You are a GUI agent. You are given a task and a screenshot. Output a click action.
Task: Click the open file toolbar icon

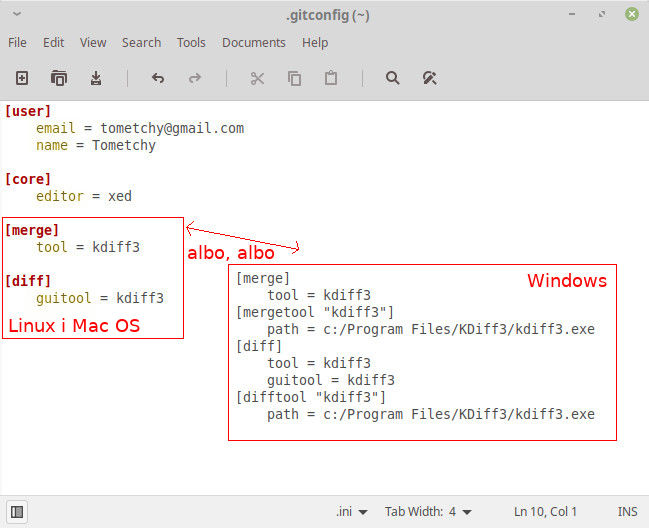(59, 78)
